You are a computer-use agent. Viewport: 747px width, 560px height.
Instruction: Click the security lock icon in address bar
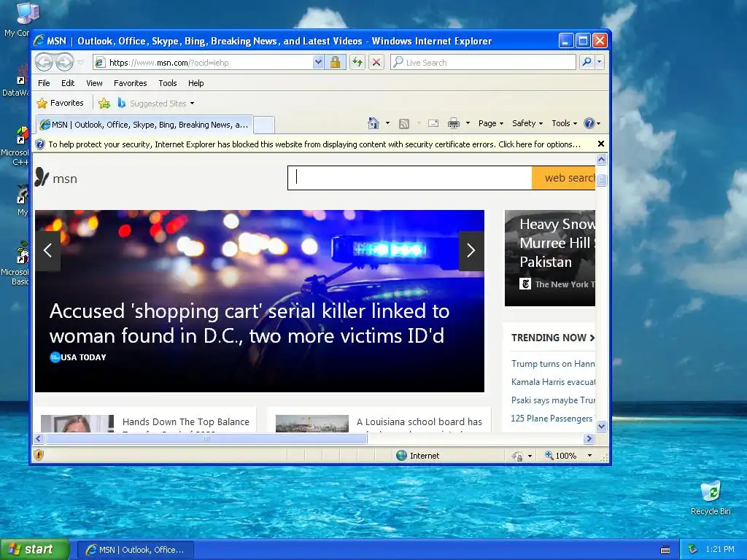click(x=335, y=63)
